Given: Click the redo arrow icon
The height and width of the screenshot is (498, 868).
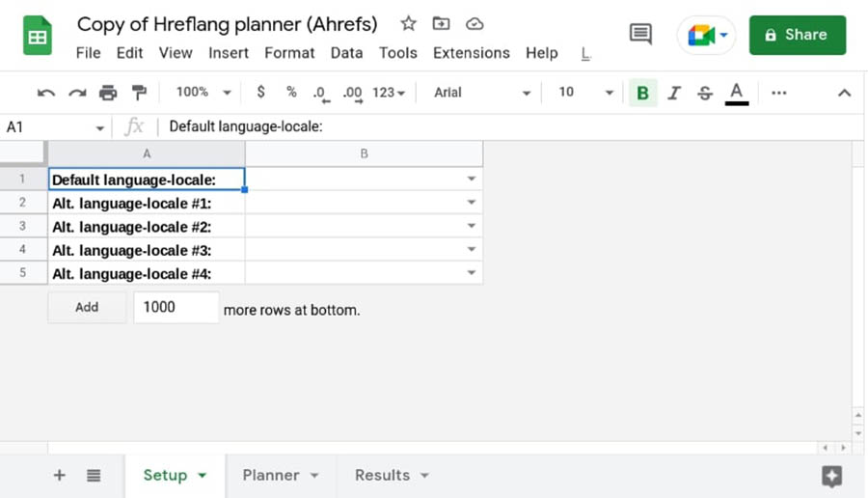Looking at the screenshot, I should tap(77, 93).
